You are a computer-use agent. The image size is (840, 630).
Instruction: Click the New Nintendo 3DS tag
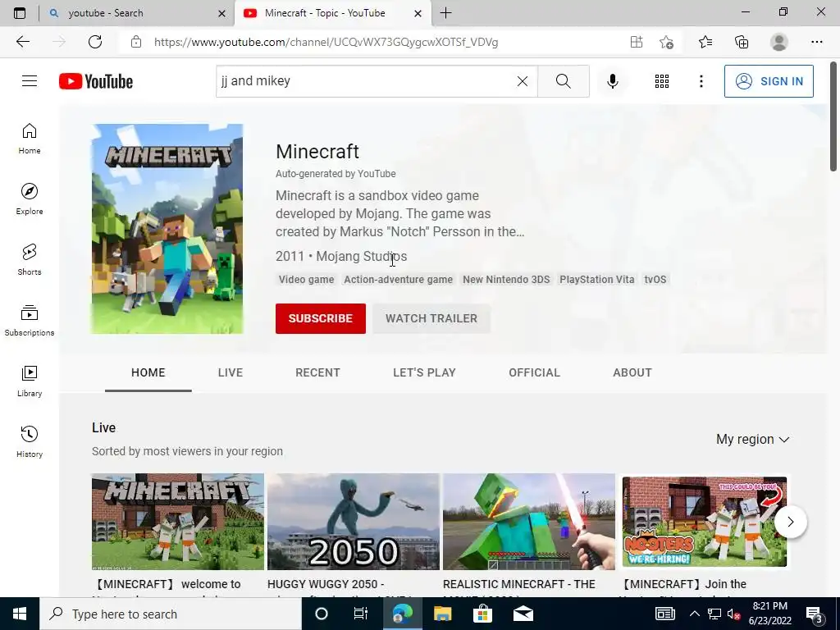(506, 279)
